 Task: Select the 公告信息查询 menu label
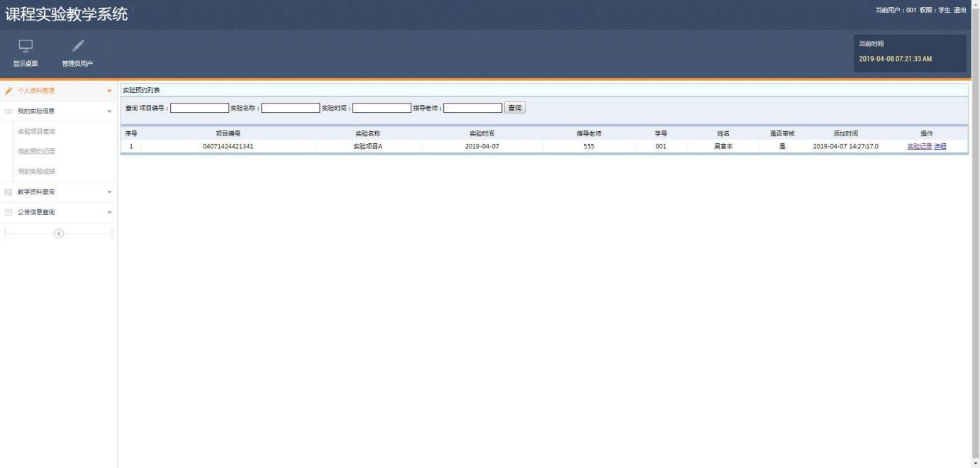[x=36, y=213]
